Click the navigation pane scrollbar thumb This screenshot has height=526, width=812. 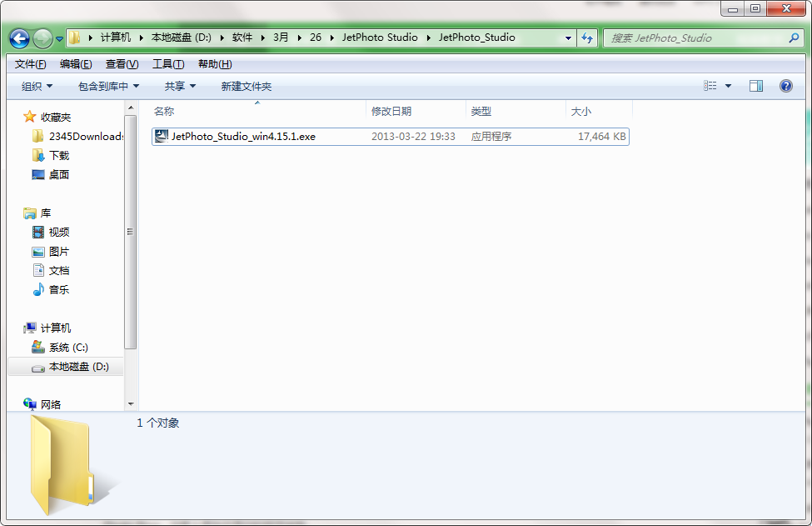[x=131, y=232]
